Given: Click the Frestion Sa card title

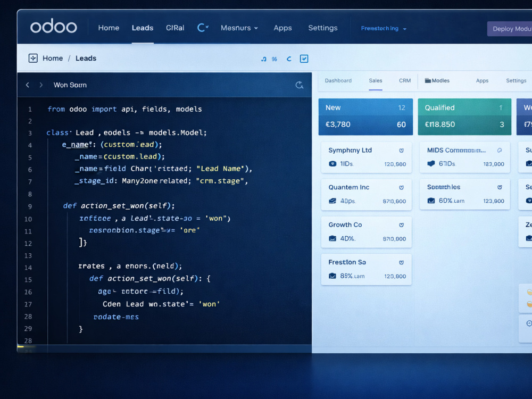Looking at the screenshot, I should [347, 262].
